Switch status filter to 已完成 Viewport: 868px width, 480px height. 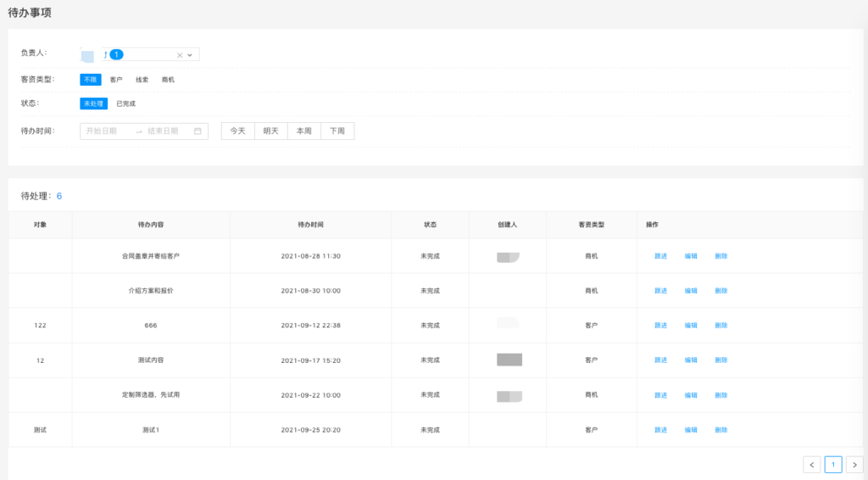(125, 104)
